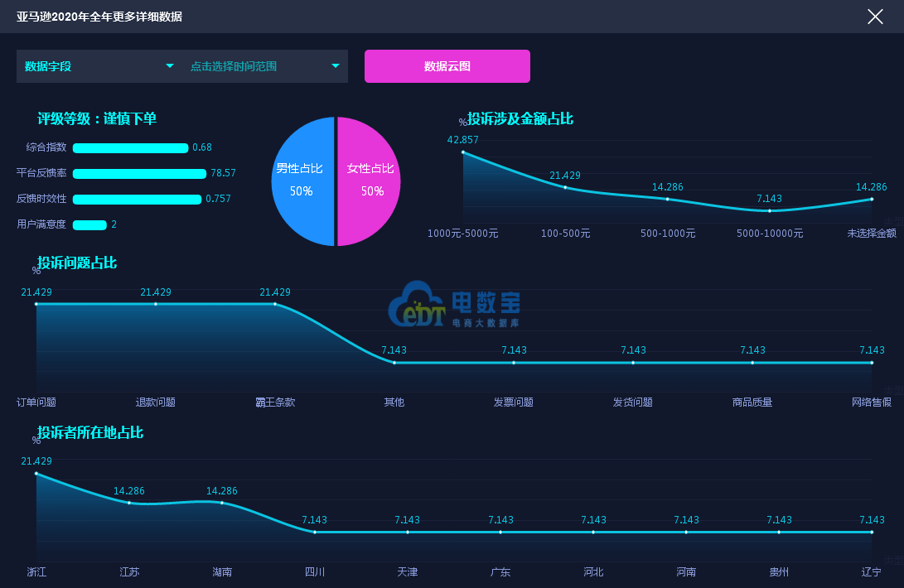Click the 数据云图 button
This screenshot has height=588, width=904.
tap(447, 66)
